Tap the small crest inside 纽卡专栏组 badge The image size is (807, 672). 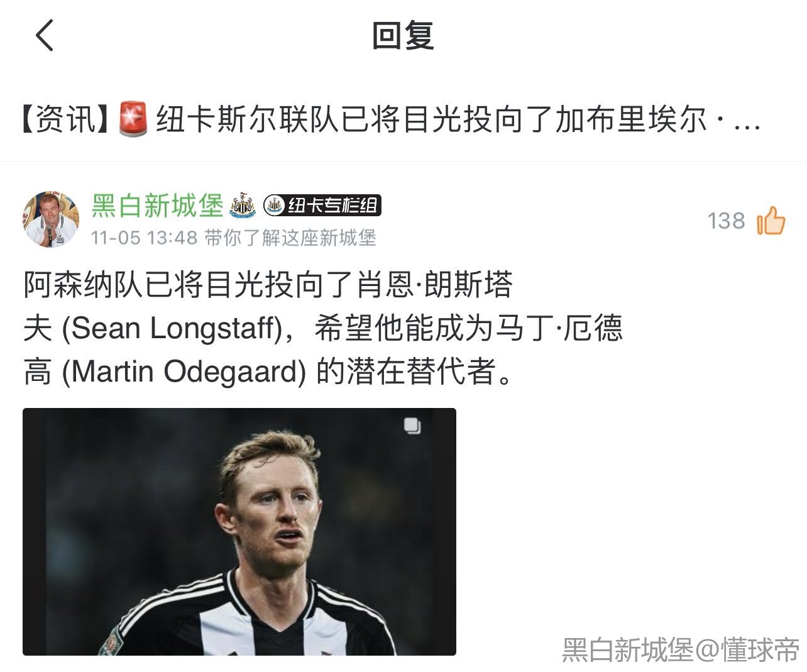coord(274,205)
